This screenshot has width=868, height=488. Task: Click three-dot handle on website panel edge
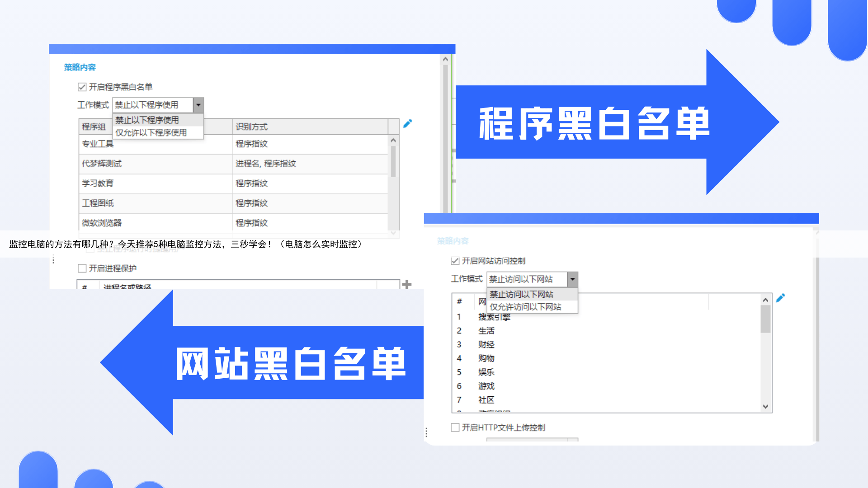tap(426, 432)
